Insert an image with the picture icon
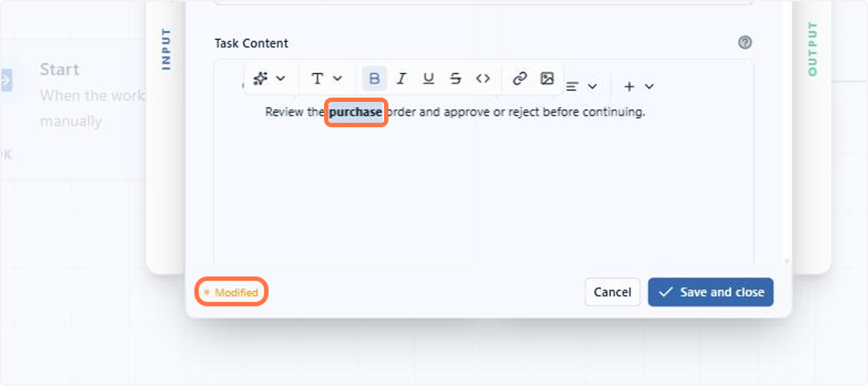 (x=547, y=78)
